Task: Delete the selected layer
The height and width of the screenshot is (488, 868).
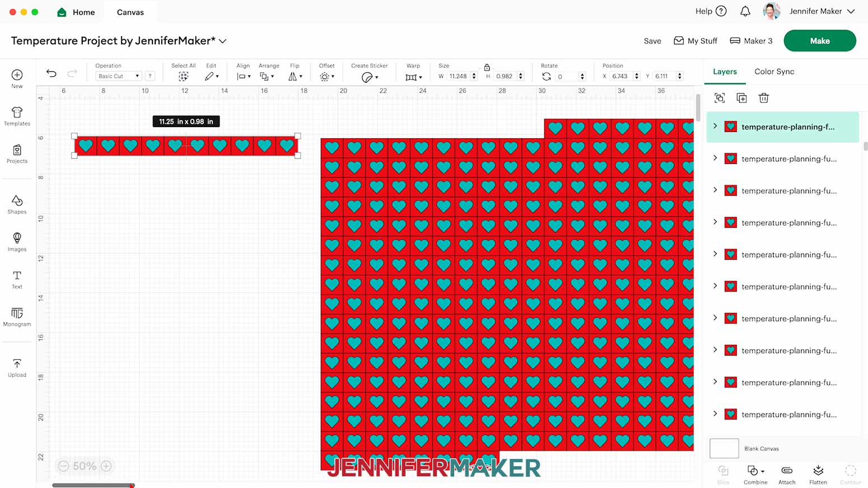Action: tap(763, 98)
